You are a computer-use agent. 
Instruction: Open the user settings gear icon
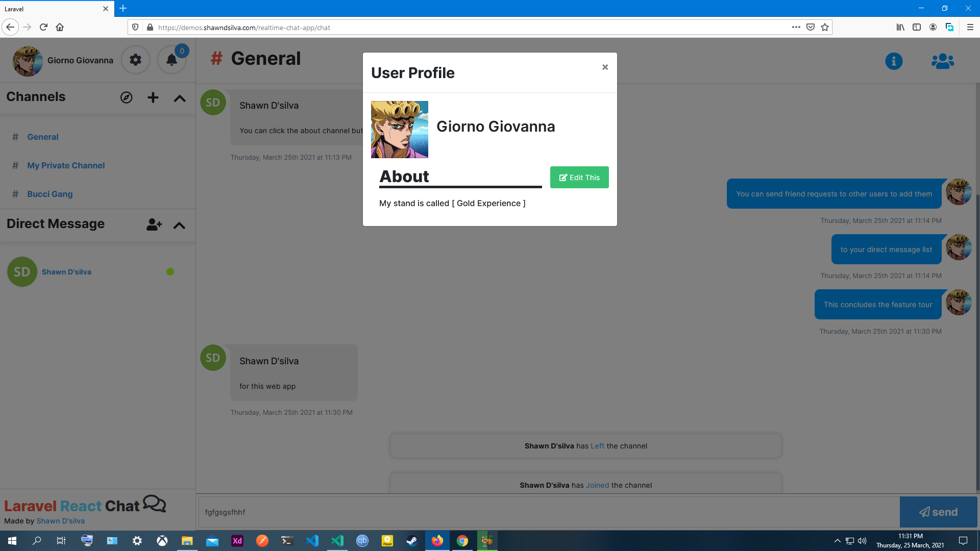point(135,60)
